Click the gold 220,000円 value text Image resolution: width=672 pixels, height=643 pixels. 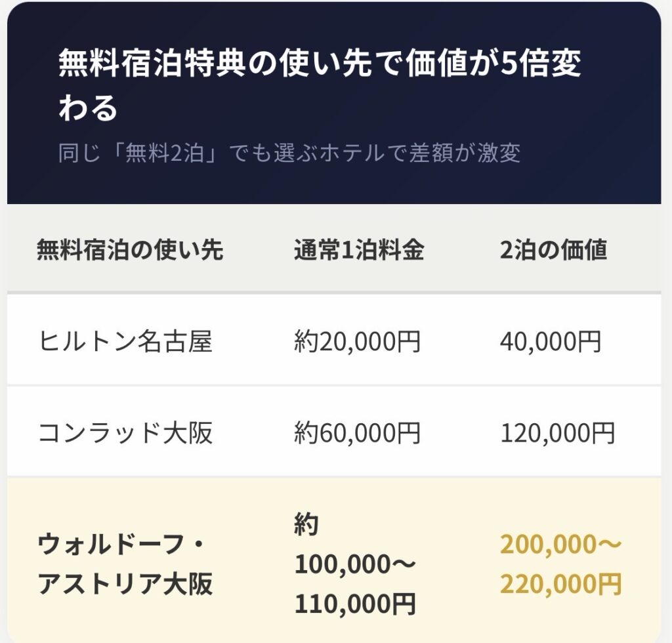click(561, 583)
